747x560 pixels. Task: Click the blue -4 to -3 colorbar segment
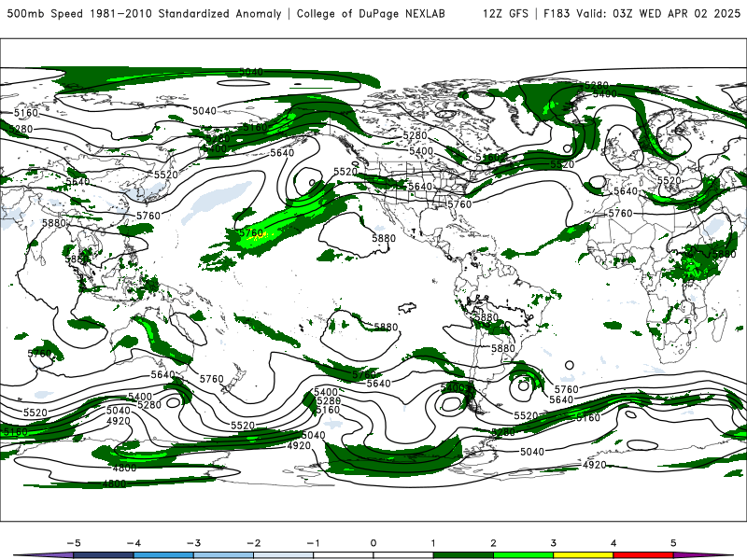coord(163,555)
